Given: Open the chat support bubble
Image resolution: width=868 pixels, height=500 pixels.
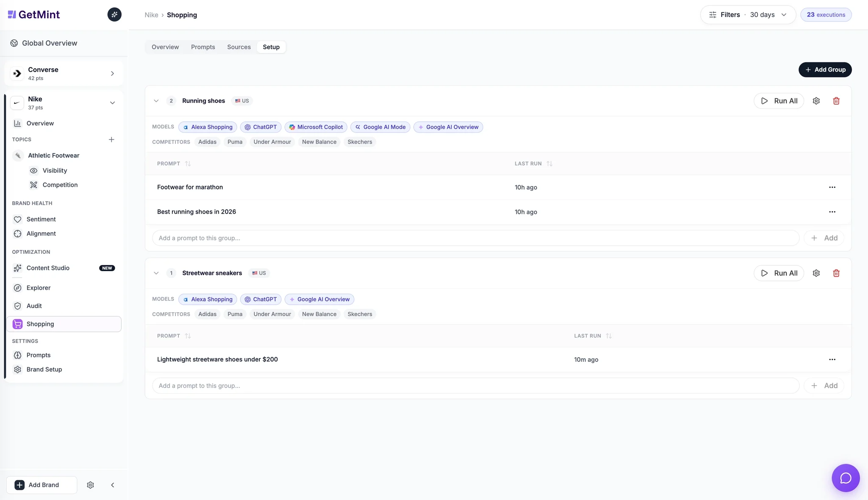Looking at the screenshot, I should (x=846, y=478).
